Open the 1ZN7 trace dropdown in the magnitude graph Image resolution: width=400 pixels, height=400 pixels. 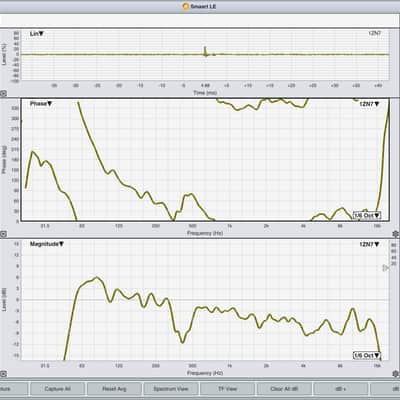[369, 244]
